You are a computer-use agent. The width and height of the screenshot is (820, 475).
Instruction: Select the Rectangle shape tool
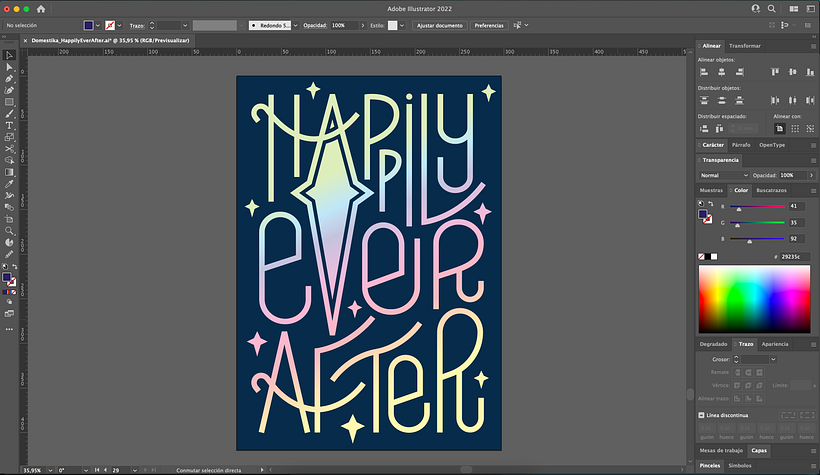(x=9, y=102)
